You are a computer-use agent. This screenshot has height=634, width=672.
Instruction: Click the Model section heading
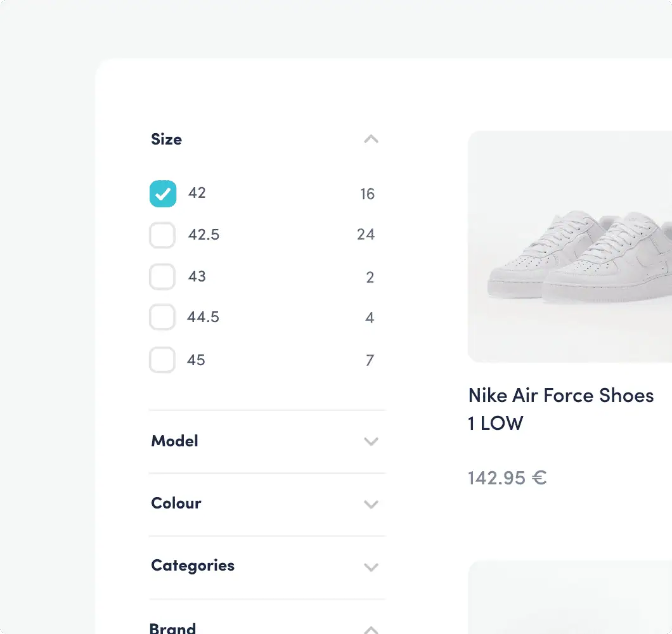click(175, 441)
